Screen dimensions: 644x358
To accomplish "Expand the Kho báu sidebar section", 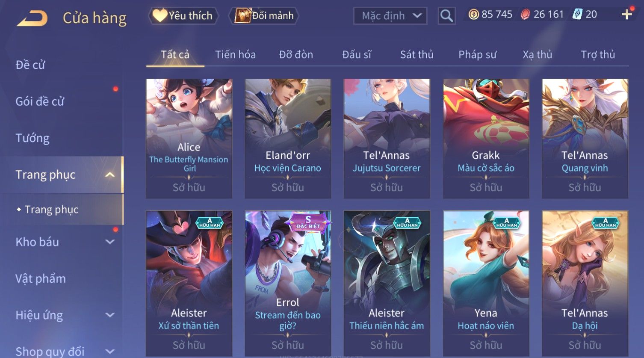I will 110,242.
